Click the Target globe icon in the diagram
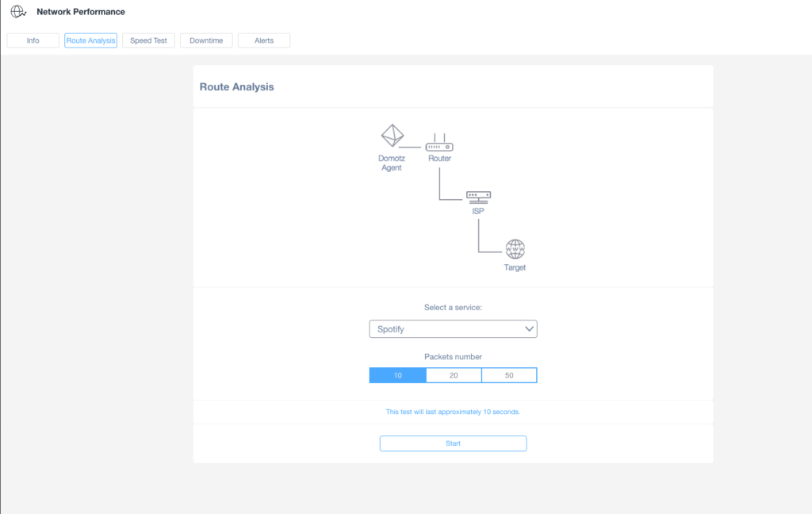 pos(515,248)
